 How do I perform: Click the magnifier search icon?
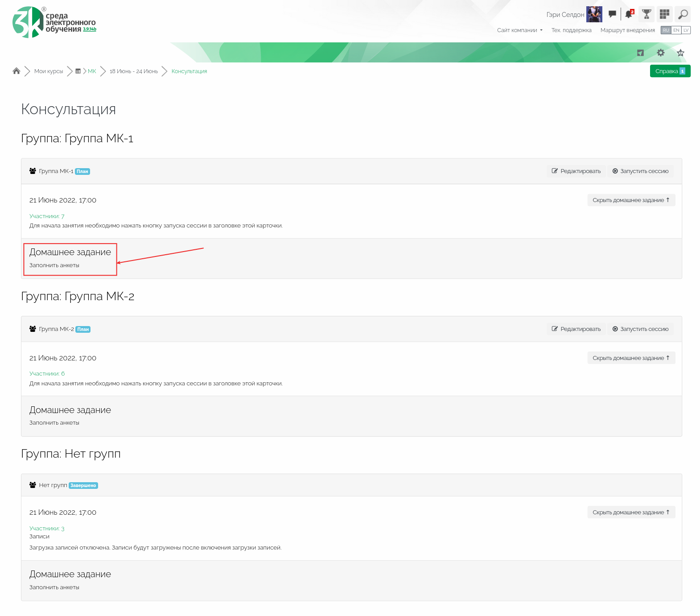coord(683,14)
